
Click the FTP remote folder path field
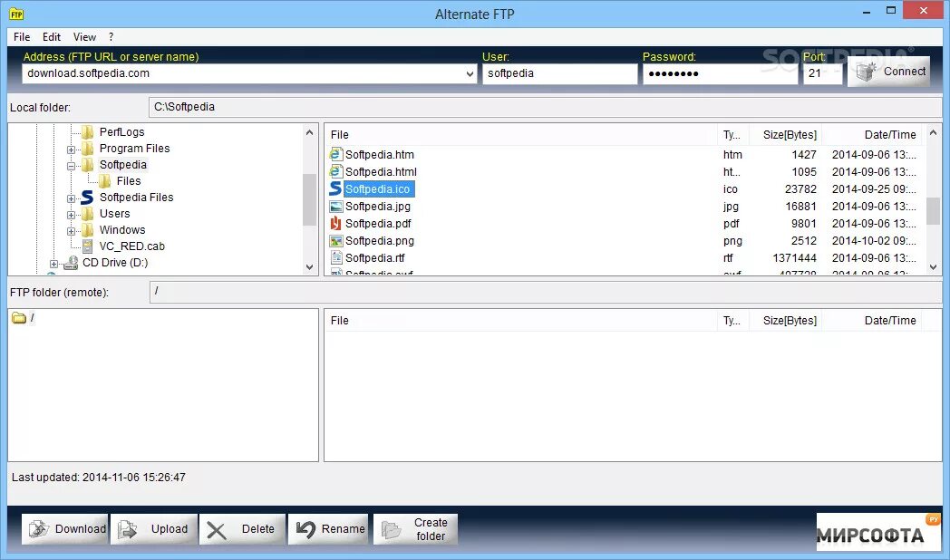pos(546,292)
